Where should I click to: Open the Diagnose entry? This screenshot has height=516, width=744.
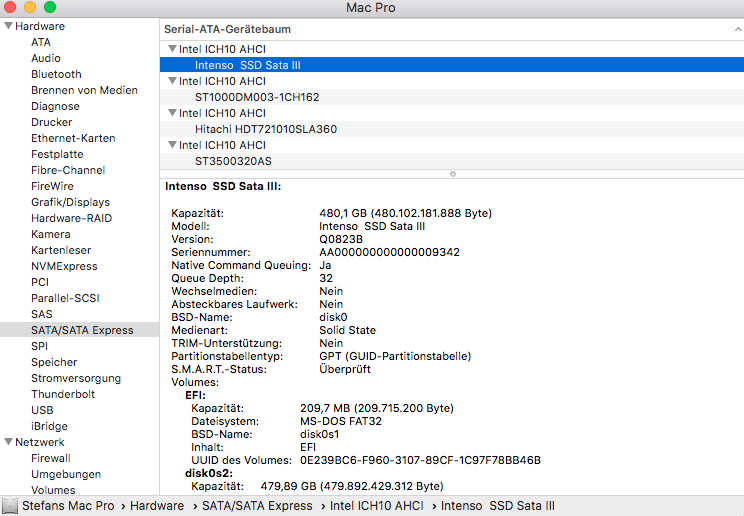55,106
